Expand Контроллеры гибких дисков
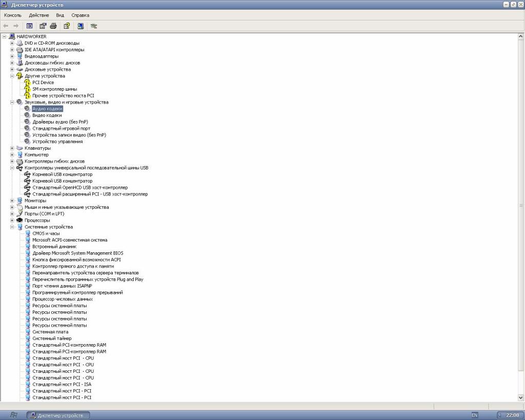 pyautogui.click(x=12, y=162)
